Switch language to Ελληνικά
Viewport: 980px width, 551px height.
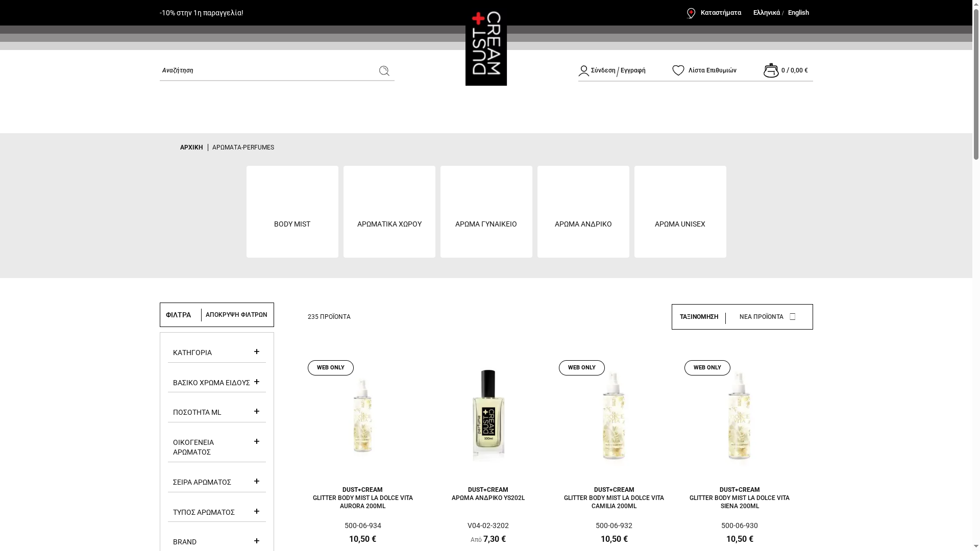766,13
